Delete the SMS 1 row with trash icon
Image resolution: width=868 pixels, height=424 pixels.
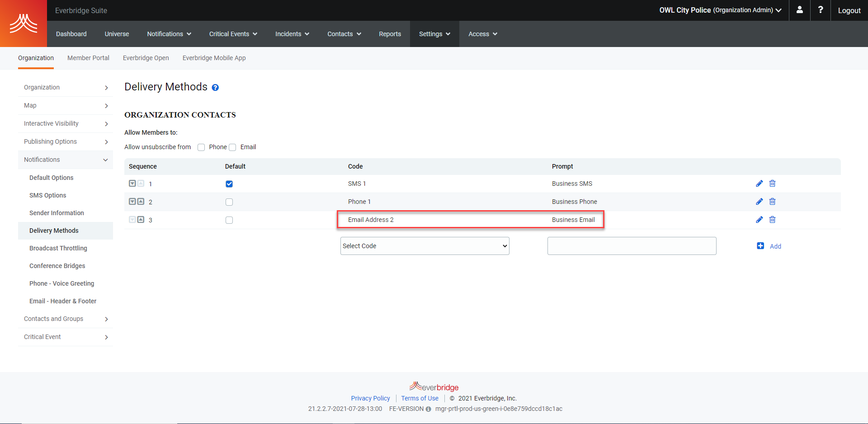pyautogui.click(x=772, y=184)
